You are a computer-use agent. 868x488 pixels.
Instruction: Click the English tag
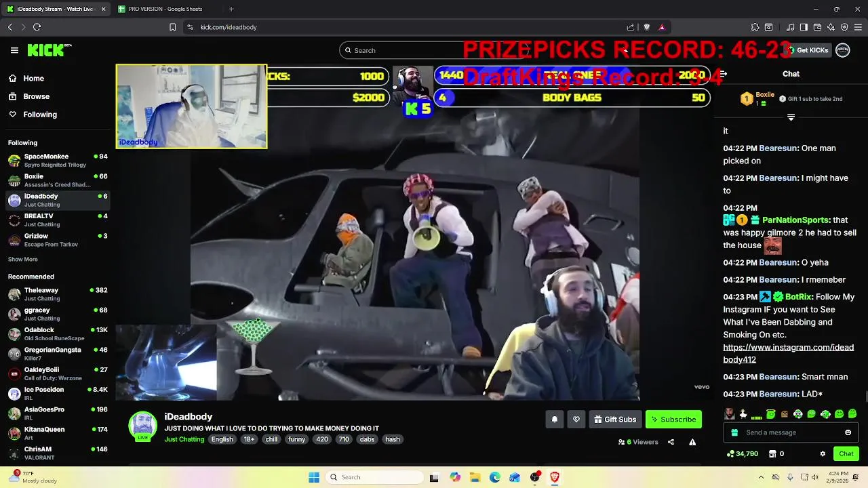point(222,439)
